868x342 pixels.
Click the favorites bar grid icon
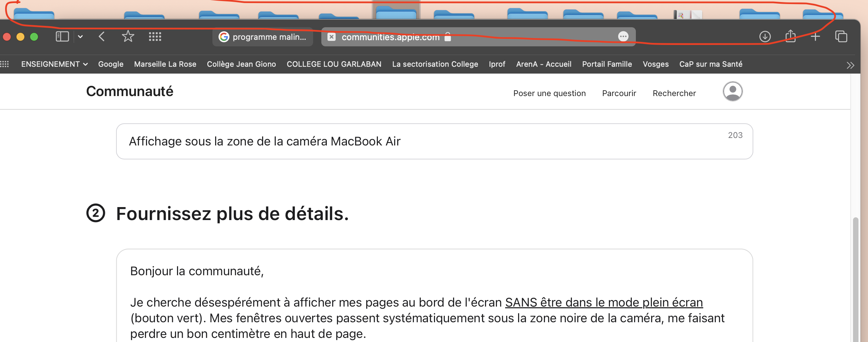(5, 64)
